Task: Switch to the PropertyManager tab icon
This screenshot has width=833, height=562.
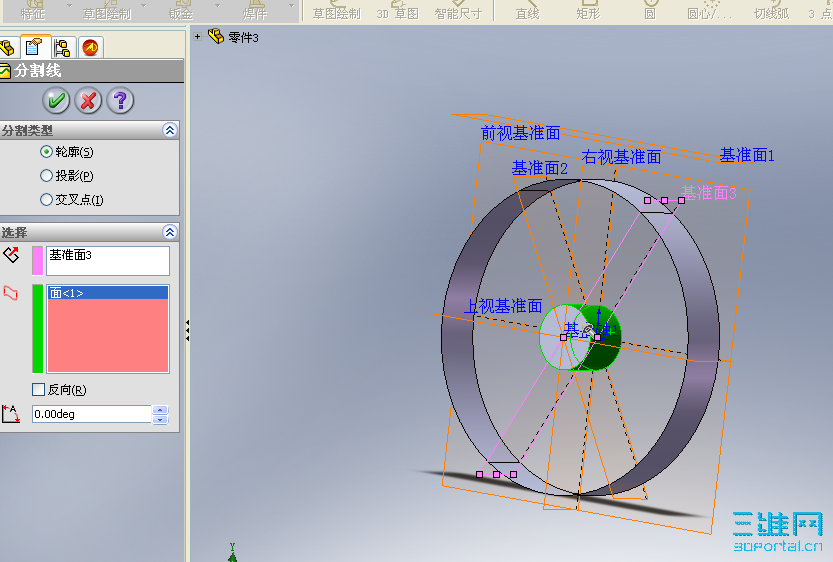Action: [x=34, y=48]
